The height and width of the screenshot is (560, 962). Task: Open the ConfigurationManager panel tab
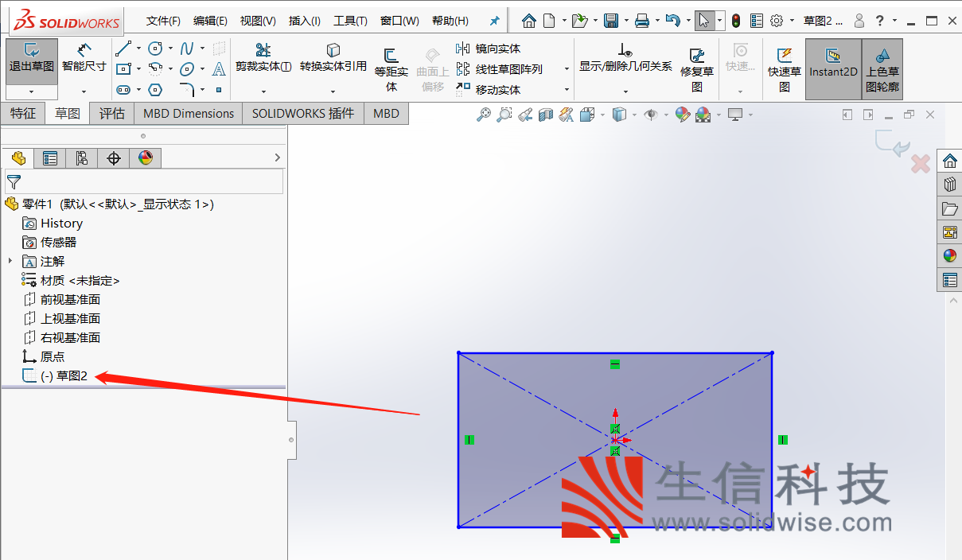click(x=82, y=158)
